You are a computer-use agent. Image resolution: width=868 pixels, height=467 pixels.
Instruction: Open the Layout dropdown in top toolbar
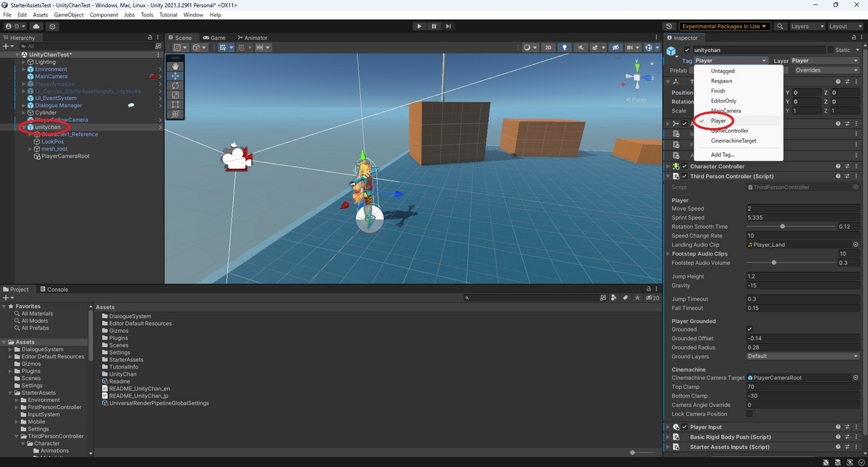coord(845,26)
